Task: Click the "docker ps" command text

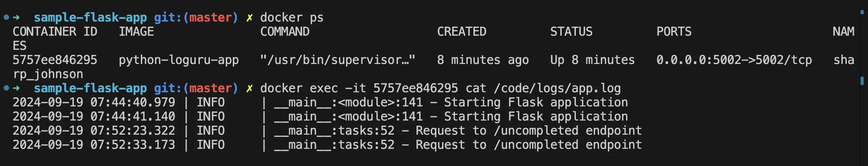Action: tap(292, 18)
